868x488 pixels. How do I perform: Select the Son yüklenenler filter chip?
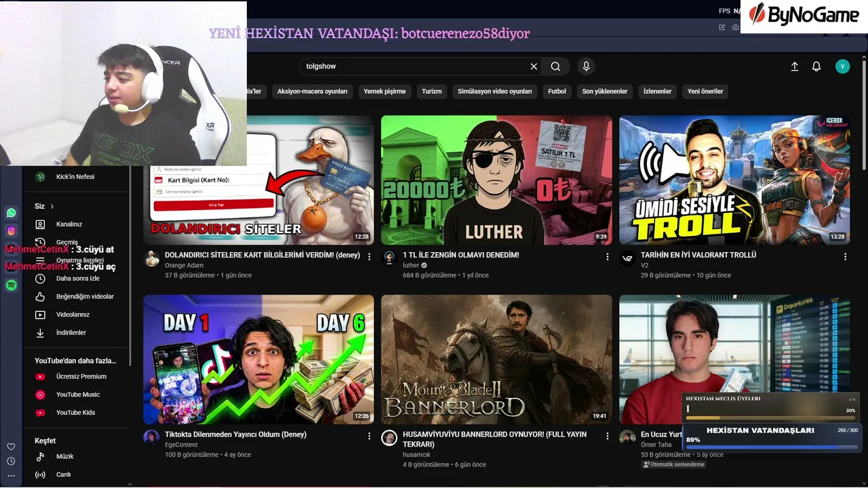[x=605, y=91]
